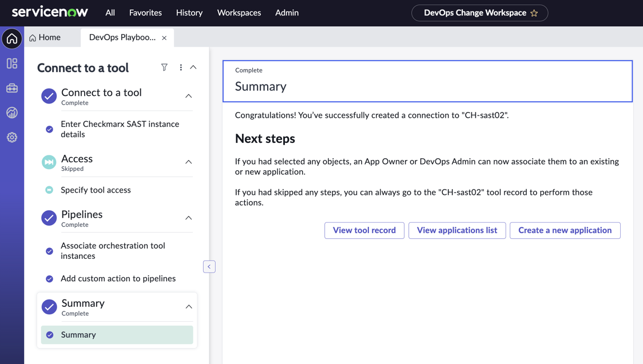
Task: Click the checkmark beside Add custom action
Action: (x=49, y=279)
